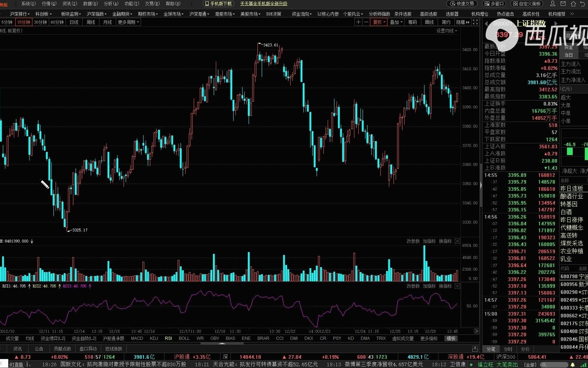
Task: Open 天天基金手机版全新升级 link
Action: click(x=264, y=4)
